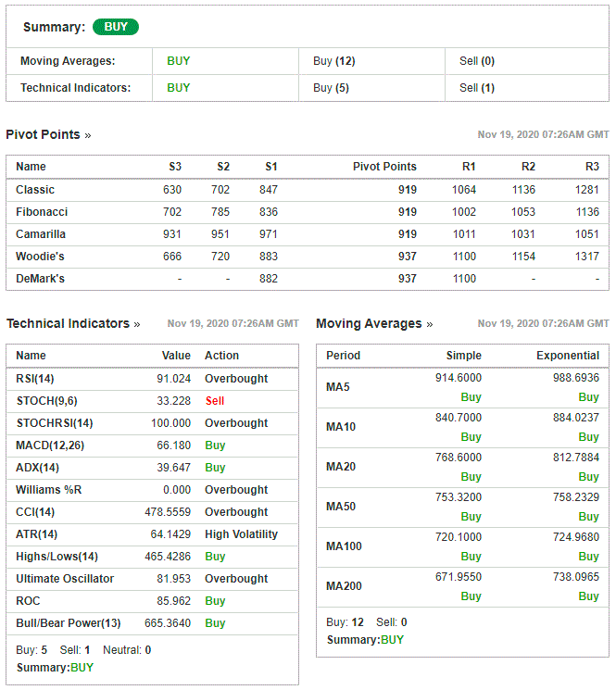Click the MA5 exponential value 988.6936

click(x=576, y=378)
